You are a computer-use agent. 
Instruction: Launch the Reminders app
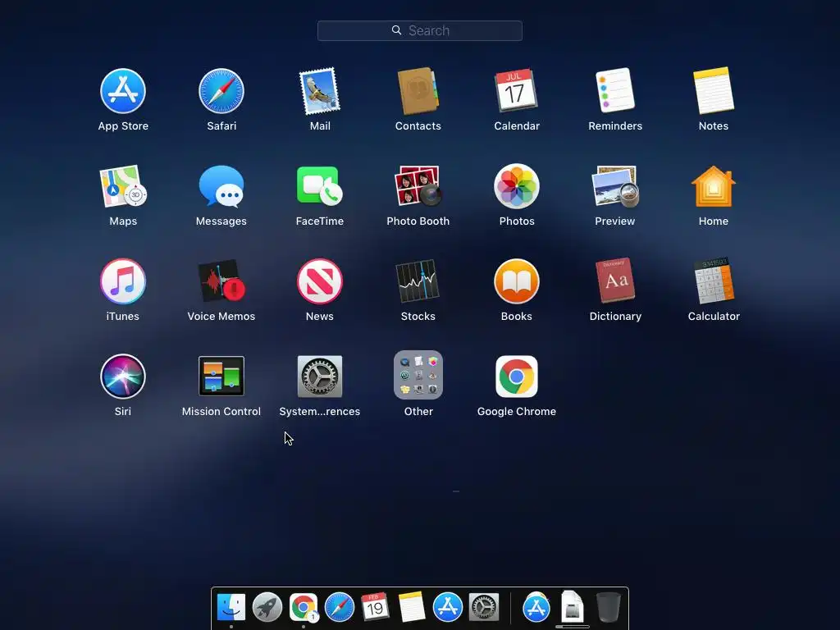click(615, 90)
